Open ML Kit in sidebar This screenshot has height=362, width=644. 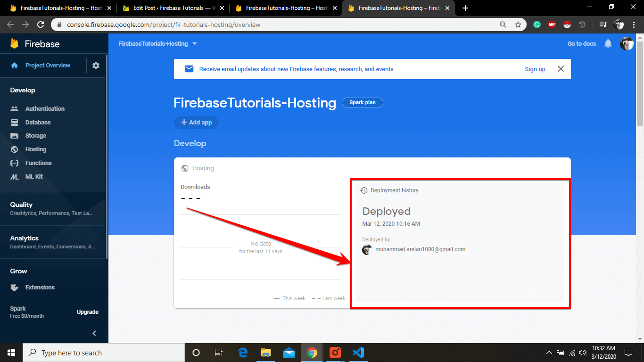34,177
